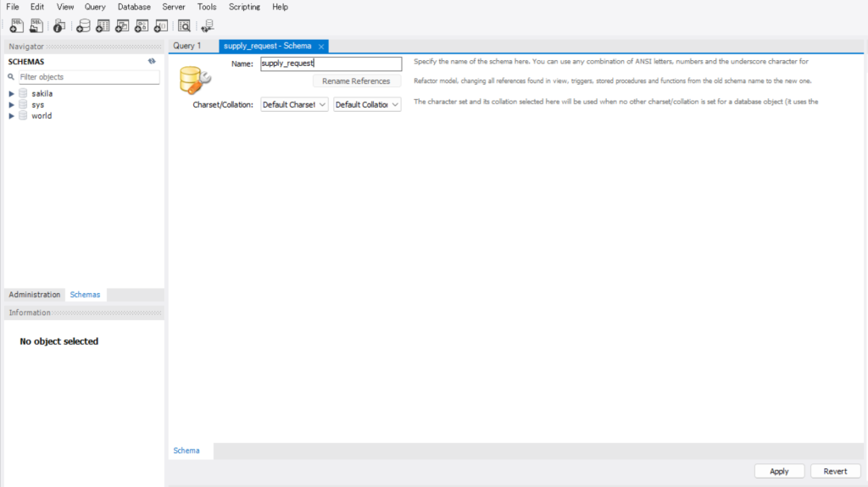Click the create stored procedure icon

(142, 25)
